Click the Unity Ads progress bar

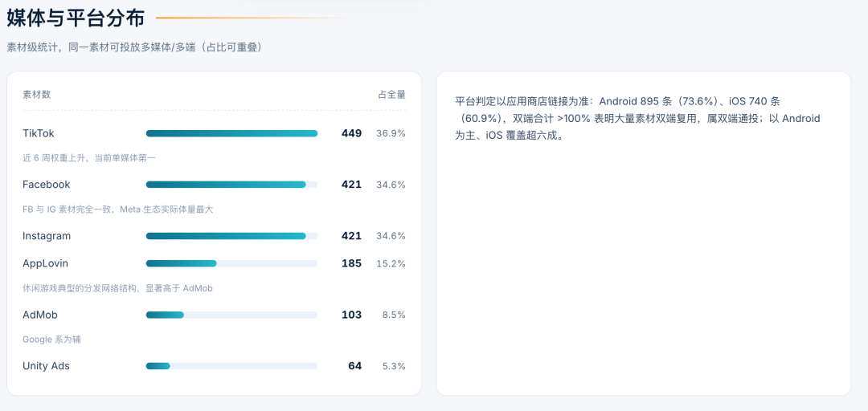(232, 365)
